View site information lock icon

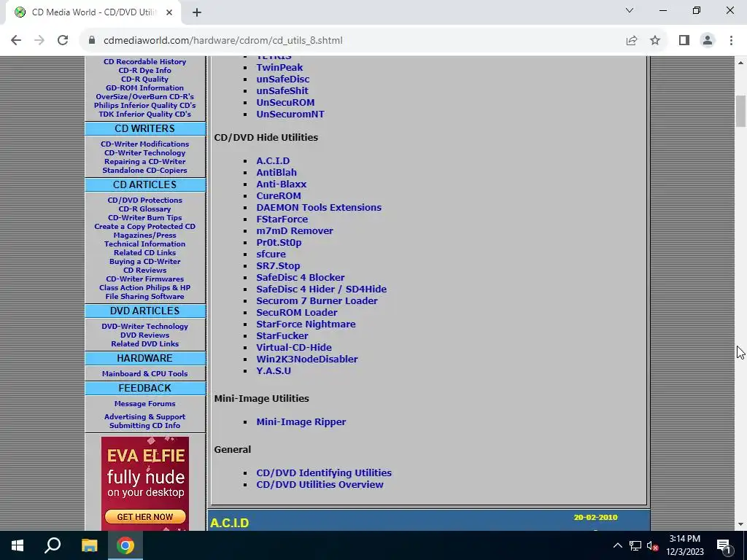point(93,41)
